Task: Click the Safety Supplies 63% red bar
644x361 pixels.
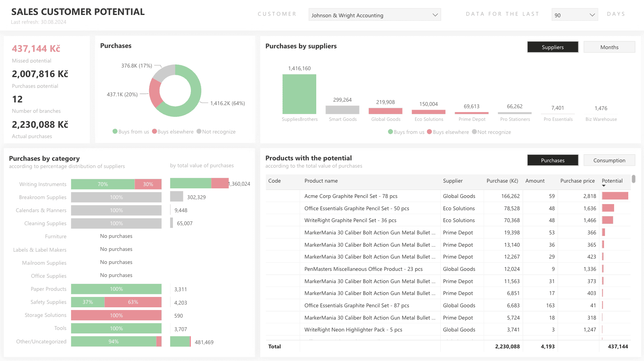Action: point(133,302)
